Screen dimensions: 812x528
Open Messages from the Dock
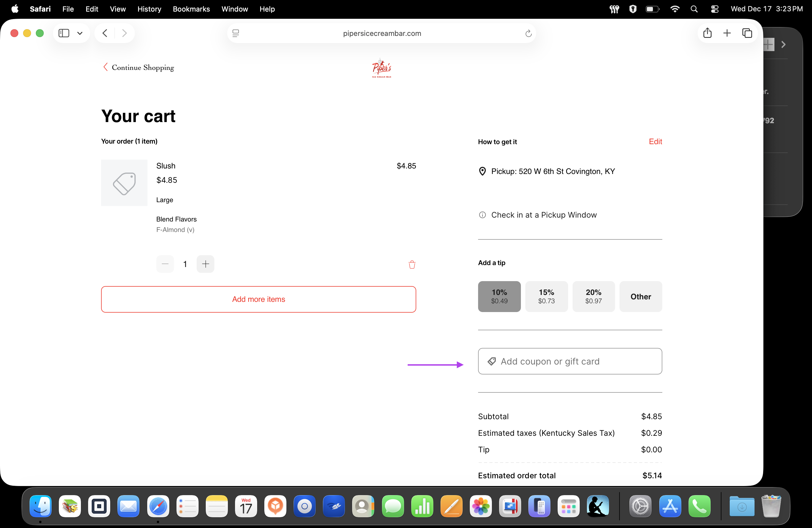393,506
